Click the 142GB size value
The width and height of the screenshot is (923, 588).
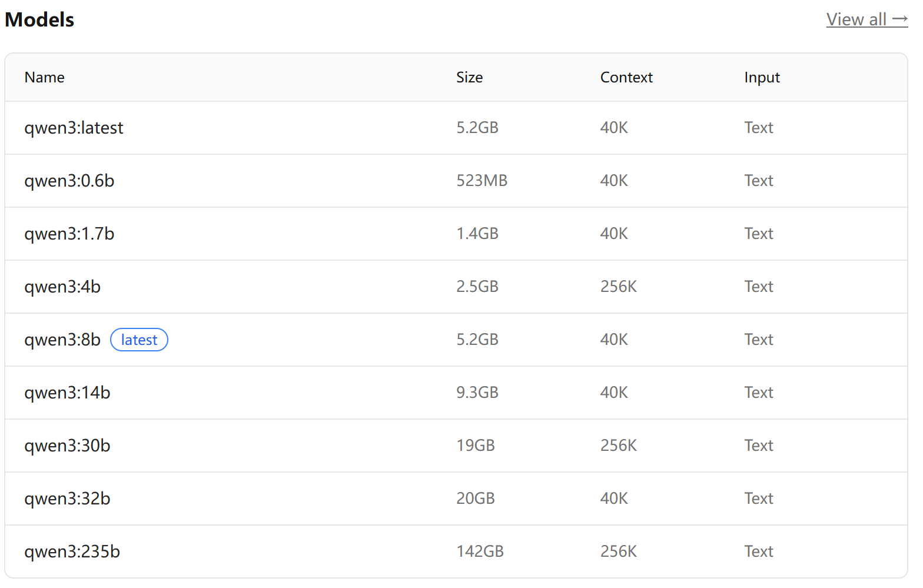click(480, 552)
